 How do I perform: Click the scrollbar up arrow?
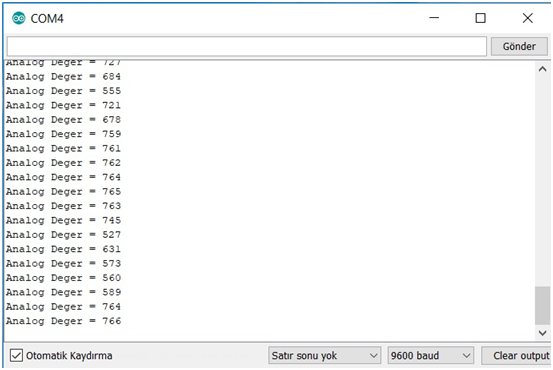(x=542, y=69)
